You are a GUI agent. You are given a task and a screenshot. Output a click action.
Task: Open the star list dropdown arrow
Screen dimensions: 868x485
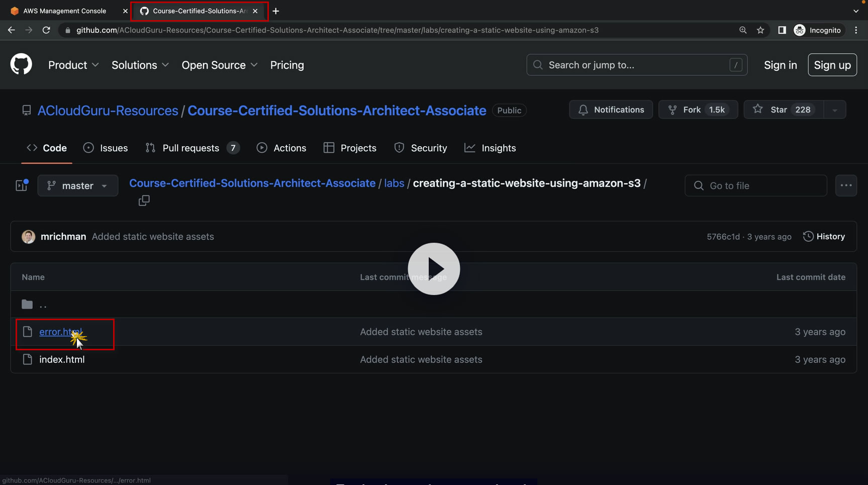pyautogui.click(x=835, y=110)
